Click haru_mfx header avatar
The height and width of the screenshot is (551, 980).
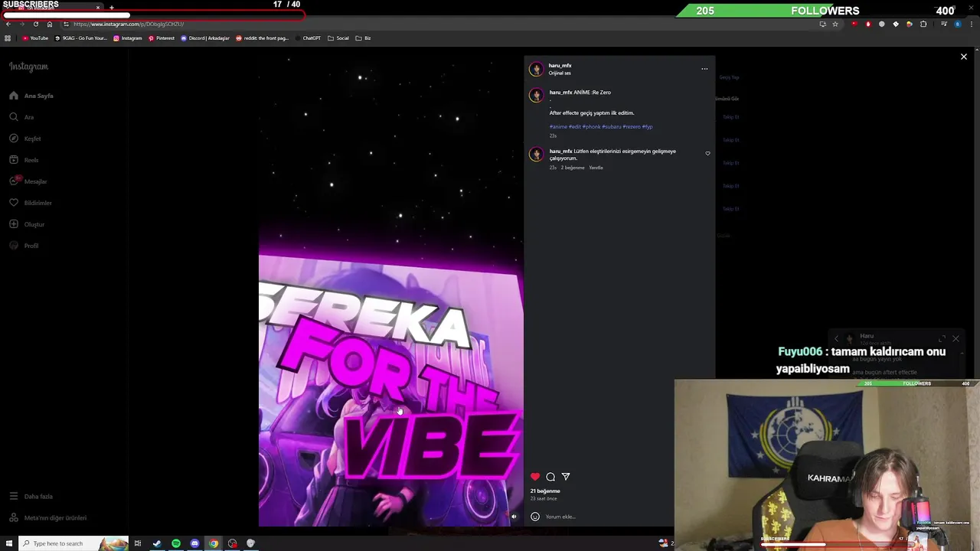point(536,69)
